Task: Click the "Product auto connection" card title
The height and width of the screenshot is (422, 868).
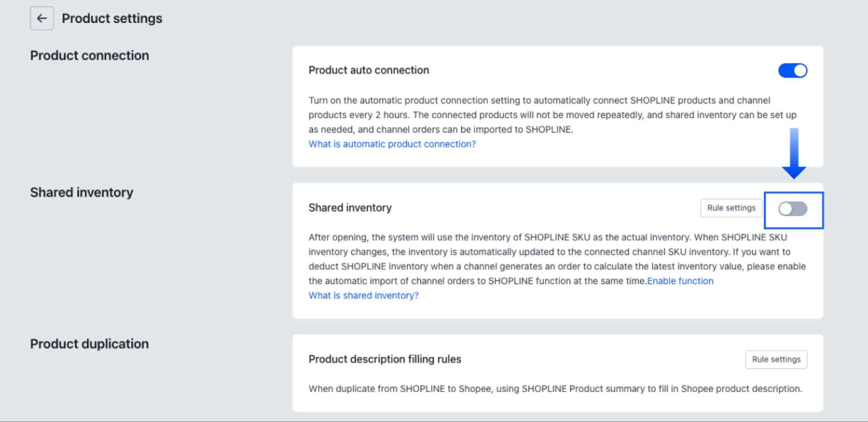Action: 369,70
